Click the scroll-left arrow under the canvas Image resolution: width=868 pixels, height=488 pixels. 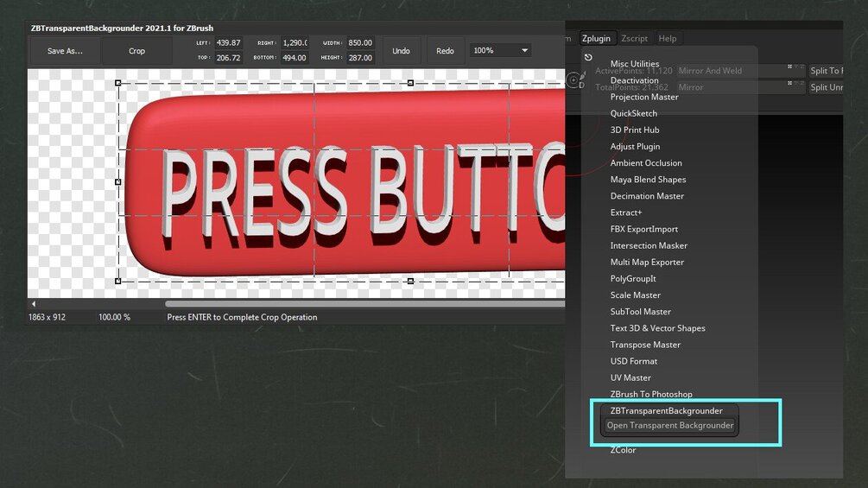(x=34, y=304)
